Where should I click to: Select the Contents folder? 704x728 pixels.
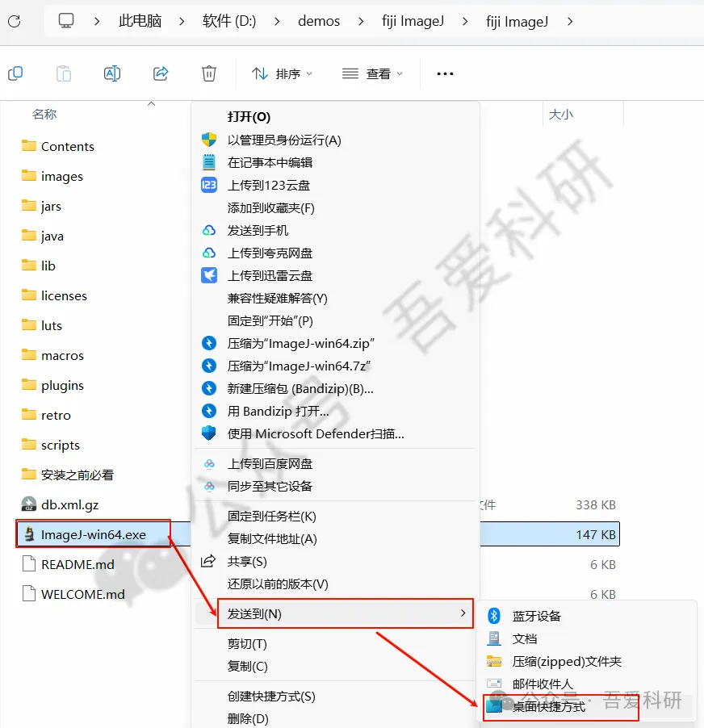click(58, 146)
